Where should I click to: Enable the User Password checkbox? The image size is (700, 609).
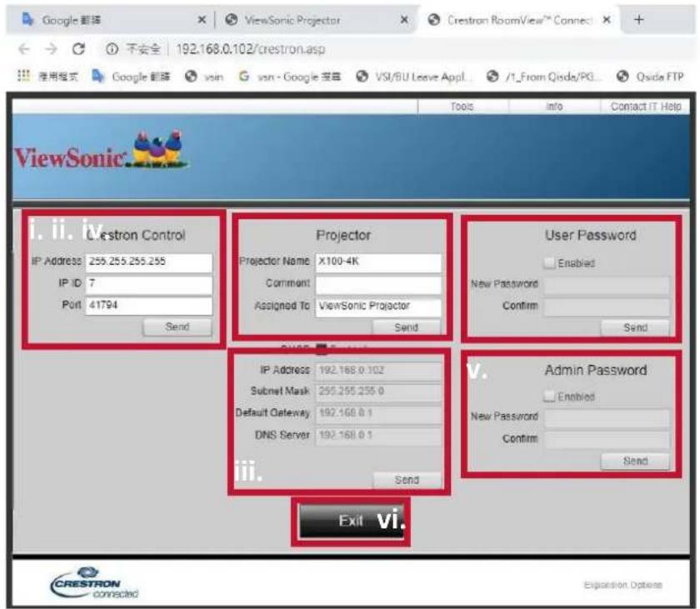(549, 262)
